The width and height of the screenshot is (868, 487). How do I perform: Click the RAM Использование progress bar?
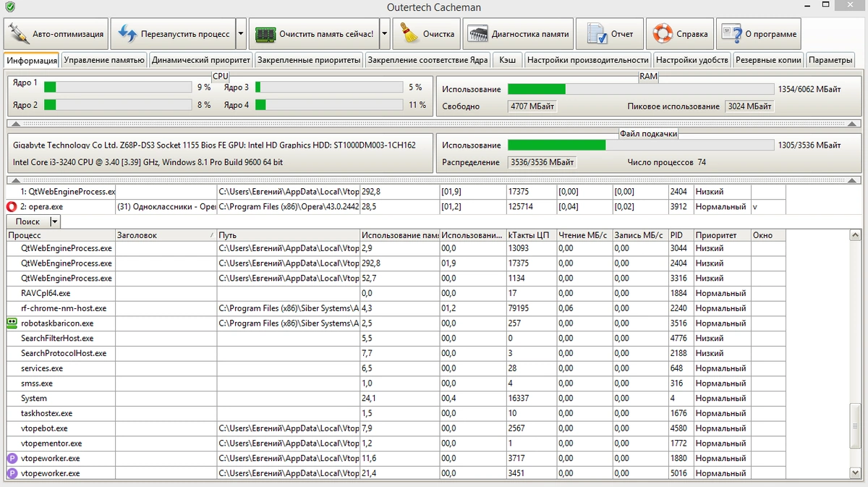[641, 89]
